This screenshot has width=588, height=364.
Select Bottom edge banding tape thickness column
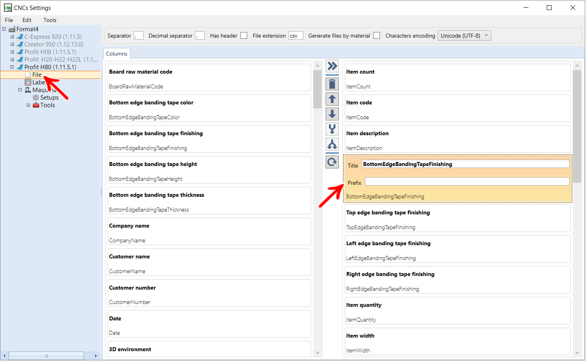(209, 201)
